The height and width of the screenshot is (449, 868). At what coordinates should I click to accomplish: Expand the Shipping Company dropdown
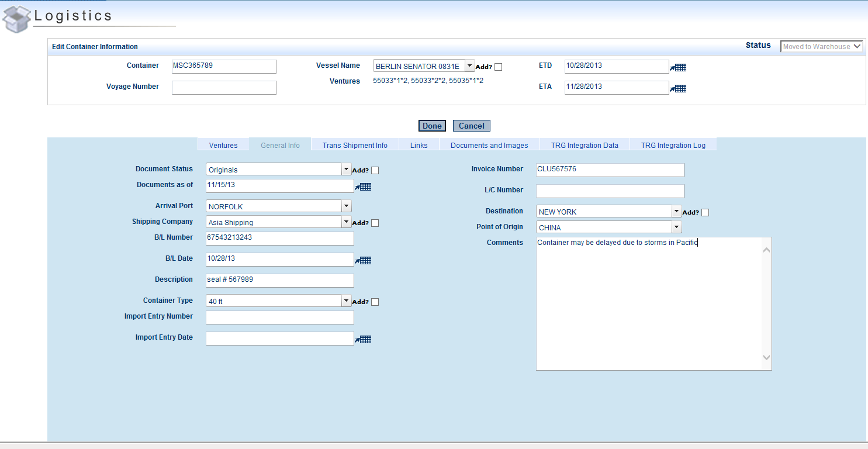coord(346,222)
